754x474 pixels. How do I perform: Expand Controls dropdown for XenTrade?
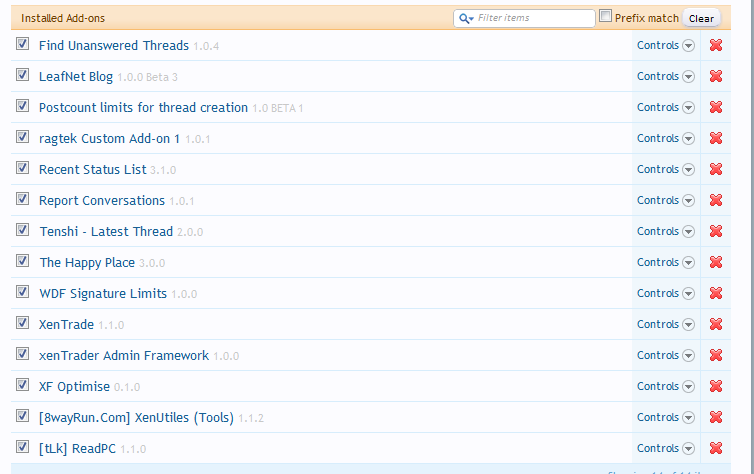[x=666, y=324]
